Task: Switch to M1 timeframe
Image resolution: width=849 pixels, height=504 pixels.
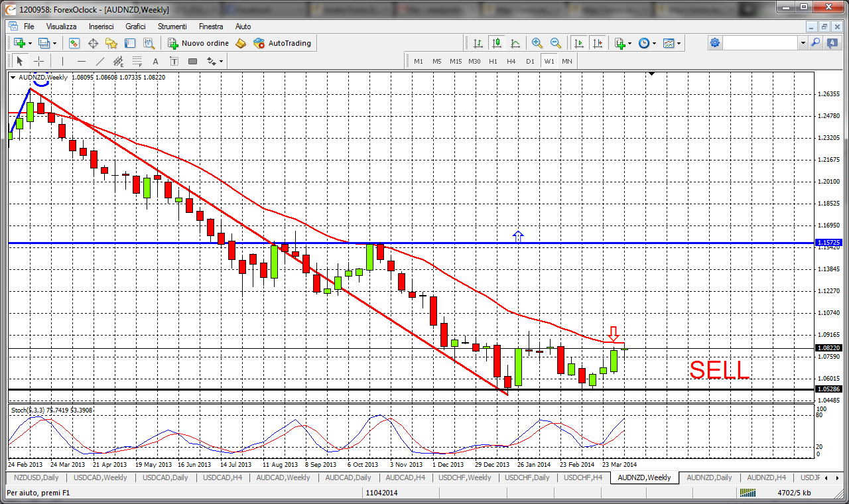Action: pyautogui.click(x=419, y=61)
